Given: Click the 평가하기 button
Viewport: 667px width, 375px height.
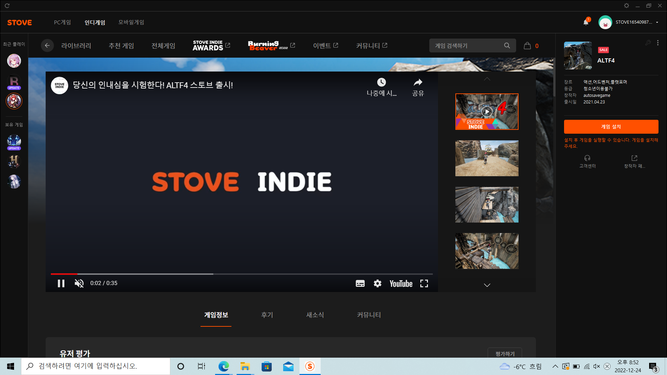Looking at the screenshot, I should [505, 353].
